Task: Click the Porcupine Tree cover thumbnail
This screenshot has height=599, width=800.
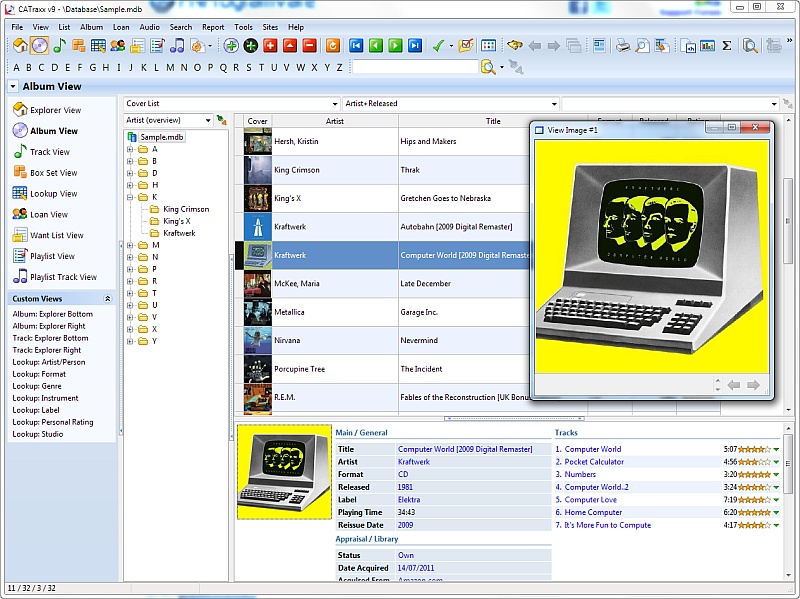Action: [x=258, y=369]
